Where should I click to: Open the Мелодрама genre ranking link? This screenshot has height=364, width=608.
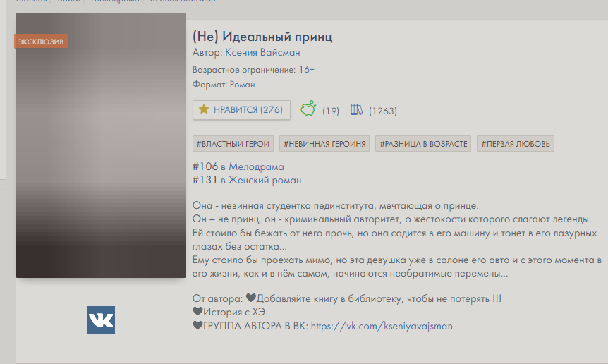256,167
